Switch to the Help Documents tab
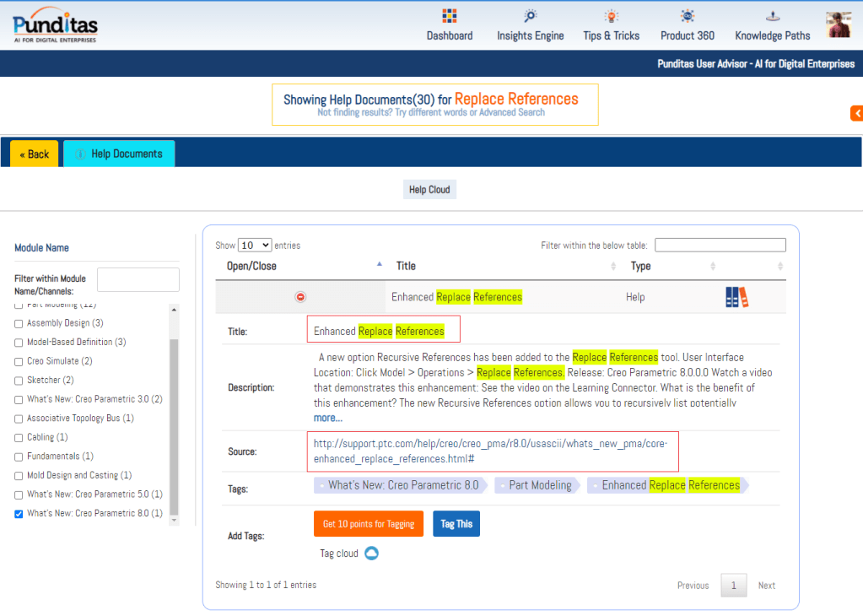Viewport: 863px width, 616px height. (119, 154)
